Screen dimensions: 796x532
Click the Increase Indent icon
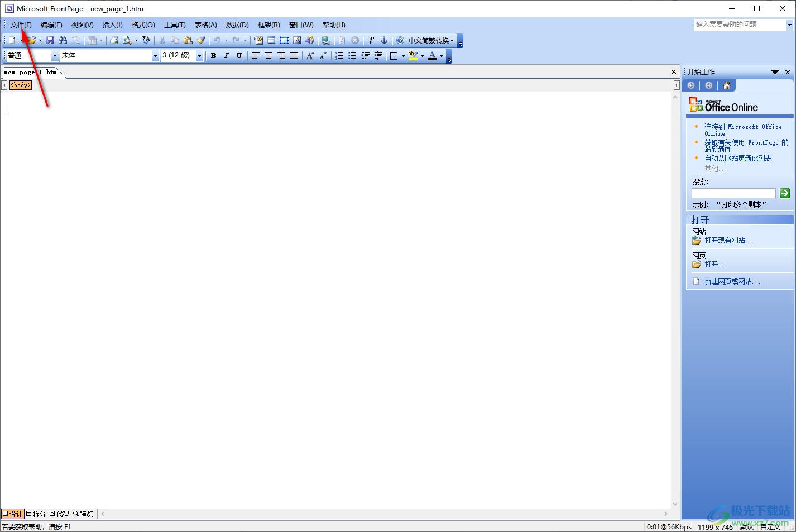pos(378,56)
